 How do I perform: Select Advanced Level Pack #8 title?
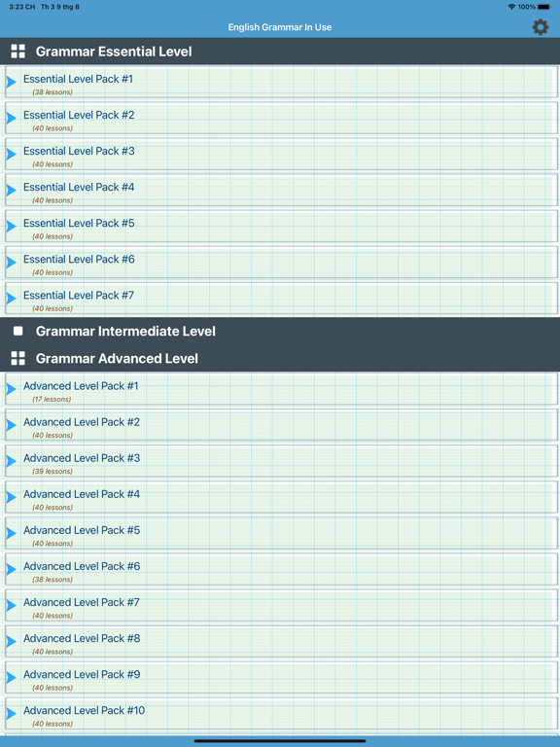coord(82,638)
